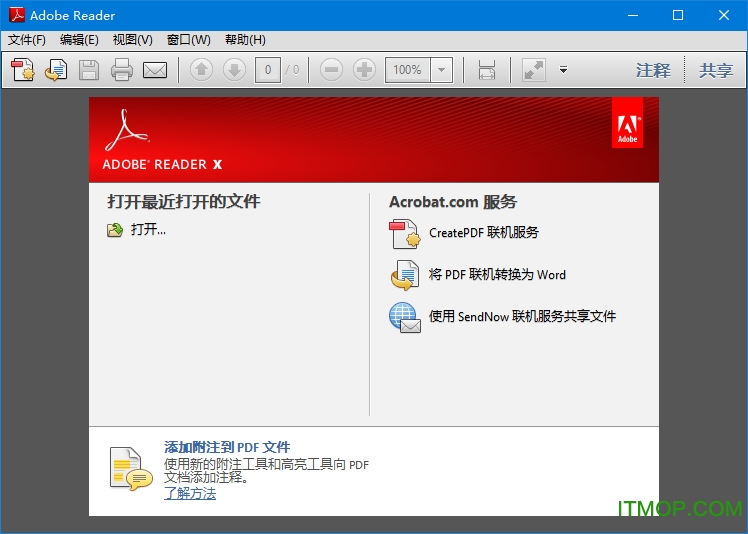
Task: Open the 注释 comment pane
Action: [x=653, y=70]
